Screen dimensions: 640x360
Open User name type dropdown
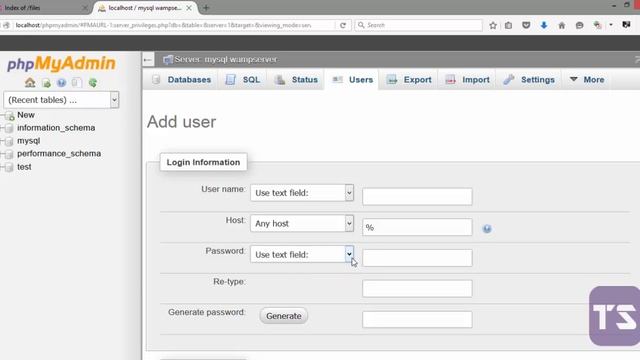(302, 193)
